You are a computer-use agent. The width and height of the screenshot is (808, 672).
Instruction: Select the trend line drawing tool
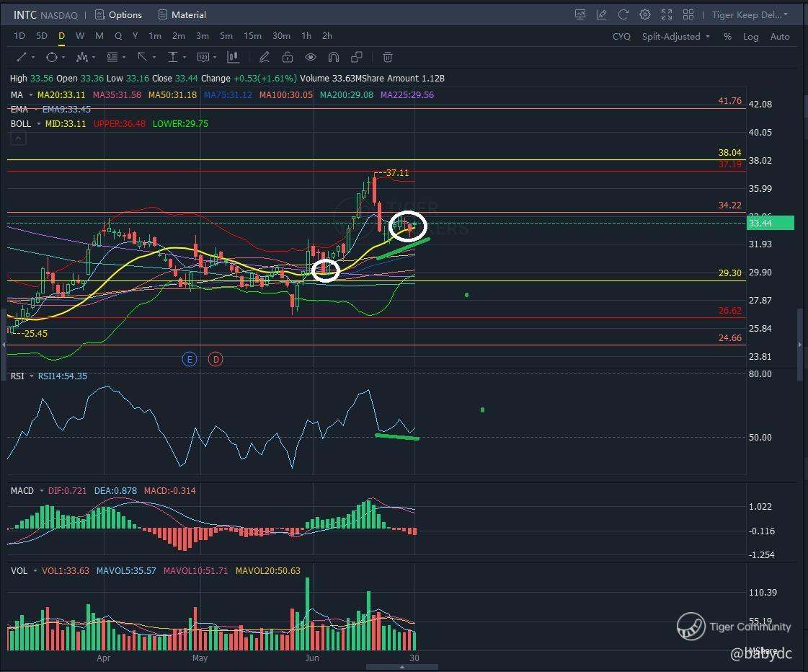22,57
